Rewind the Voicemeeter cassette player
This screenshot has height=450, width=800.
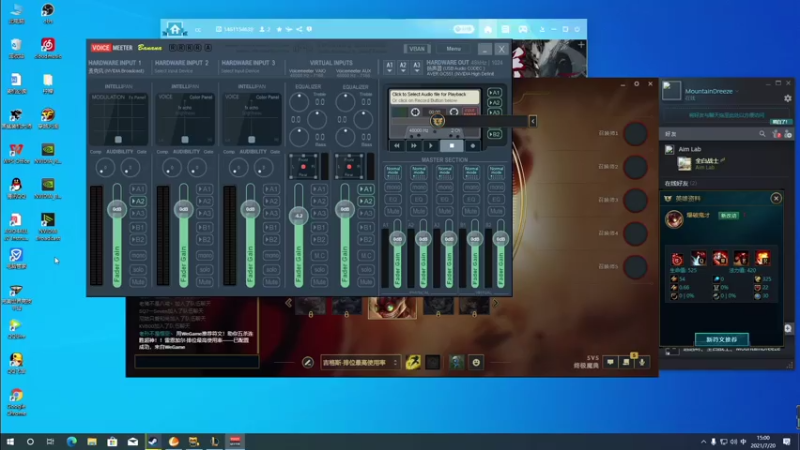pos(397,146)
